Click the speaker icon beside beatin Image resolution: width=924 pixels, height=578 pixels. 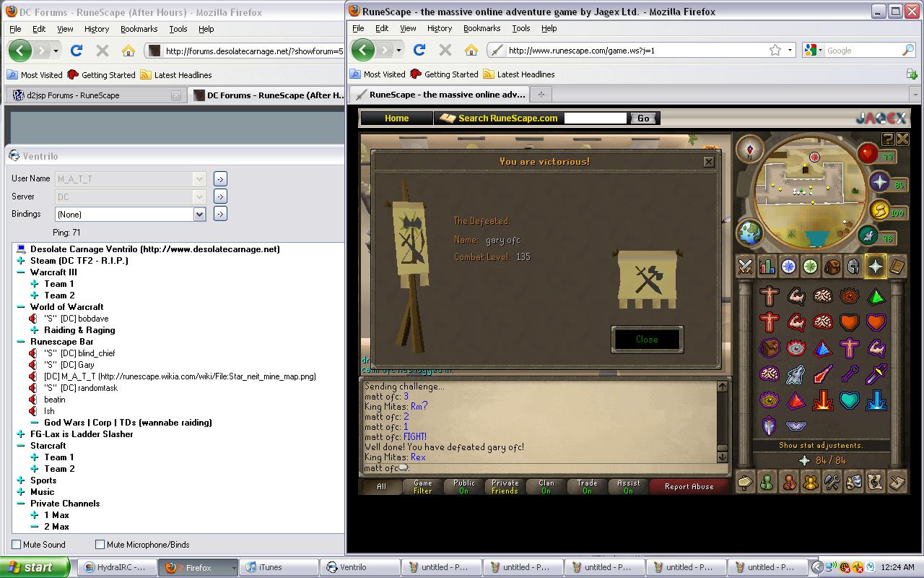click(x=33, y=400)
